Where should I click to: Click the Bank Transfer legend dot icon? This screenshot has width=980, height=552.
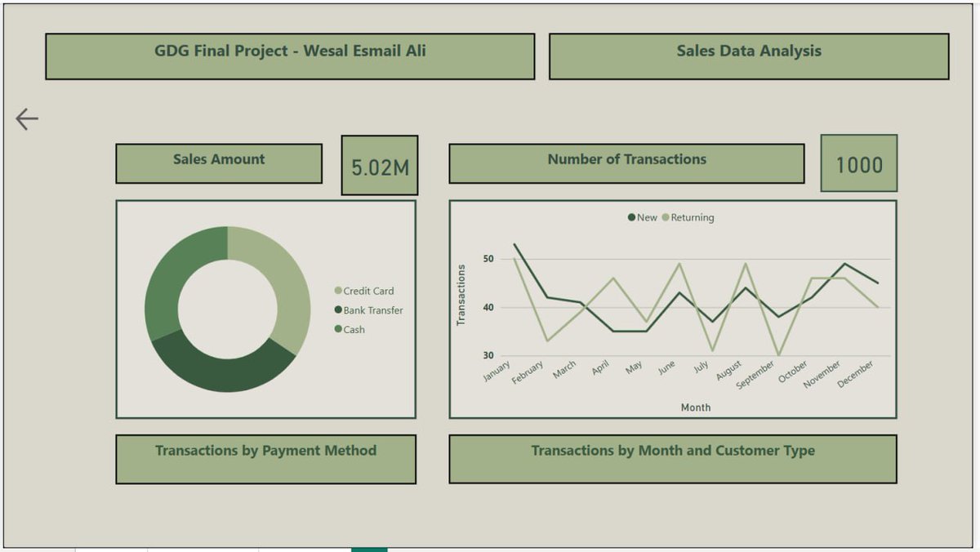337,310
